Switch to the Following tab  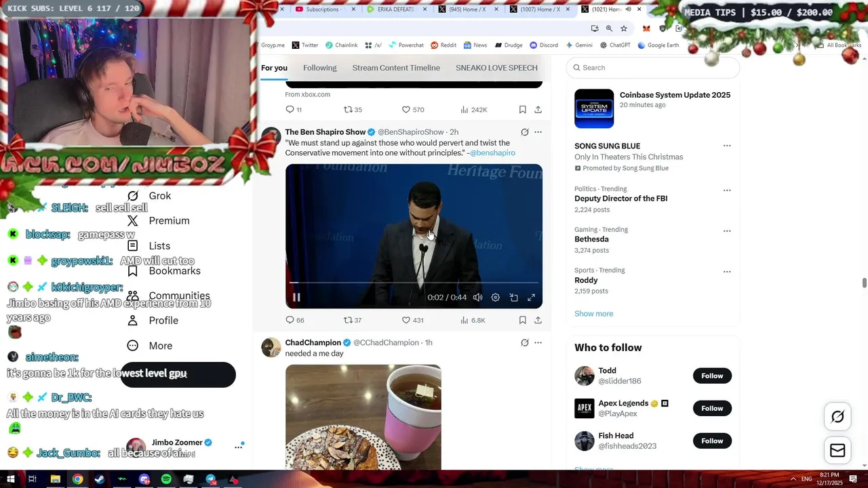tap(319, 68)
